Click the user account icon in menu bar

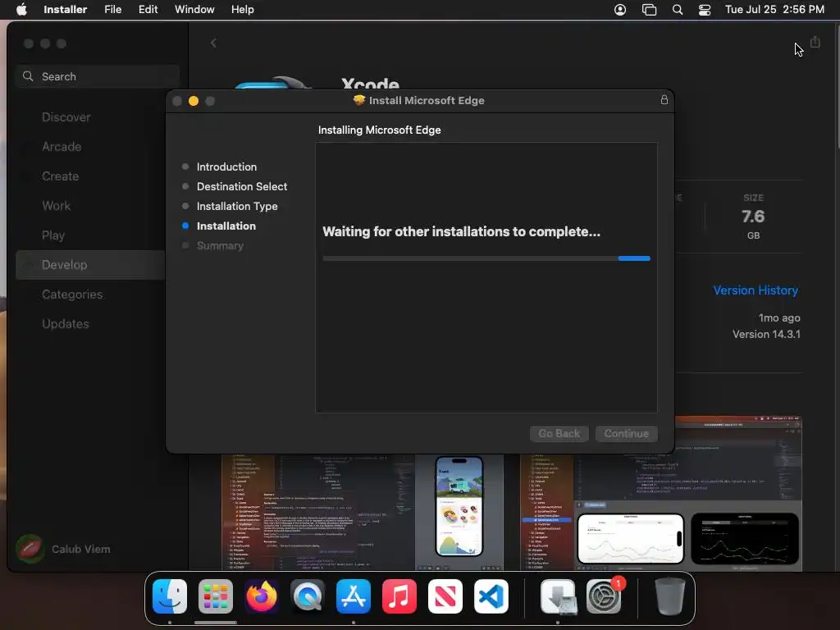pos(620,10)
